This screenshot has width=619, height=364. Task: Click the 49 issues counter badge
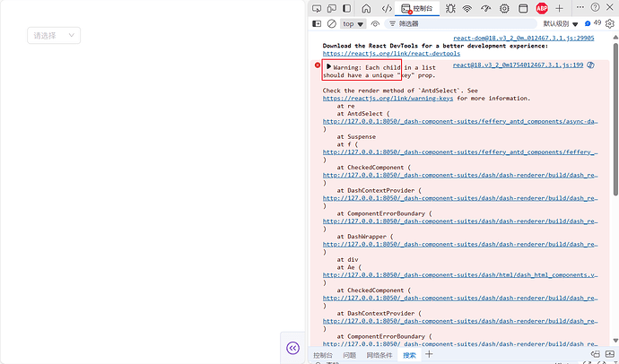pyautogui.click(x=593, y=23)
